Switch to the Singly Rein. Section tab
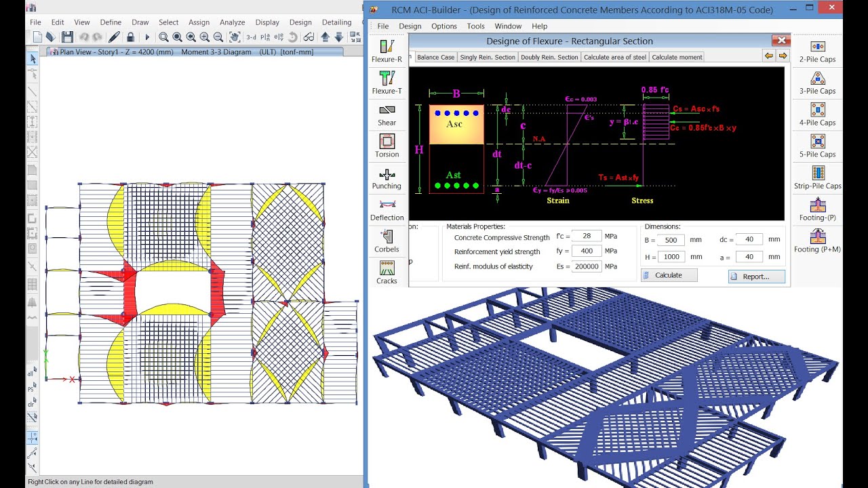The image size is (868, 488). click(x=488, y=57)
